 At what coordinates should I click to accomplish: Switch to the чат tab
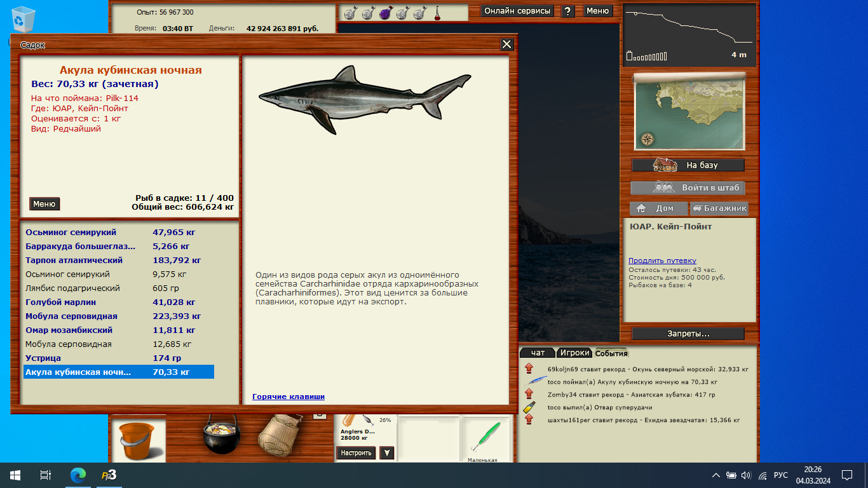[538, 353]
